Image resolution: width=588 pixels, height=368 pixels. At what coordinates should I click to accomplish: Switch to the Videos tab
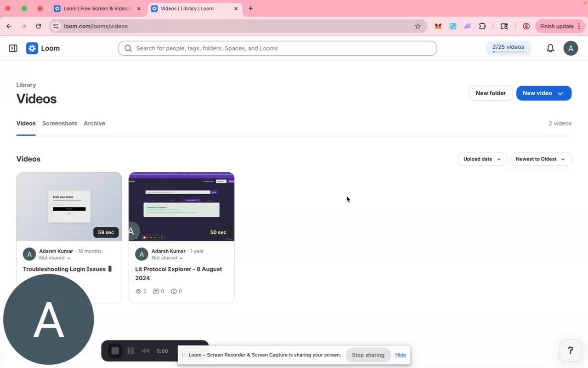point(26,123)
